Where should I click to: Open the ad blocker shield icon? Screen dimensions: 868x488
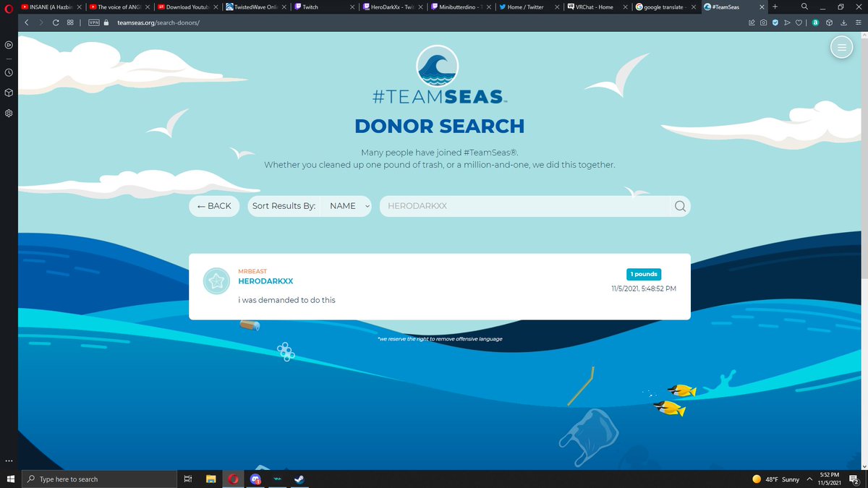tap(775, 22)
